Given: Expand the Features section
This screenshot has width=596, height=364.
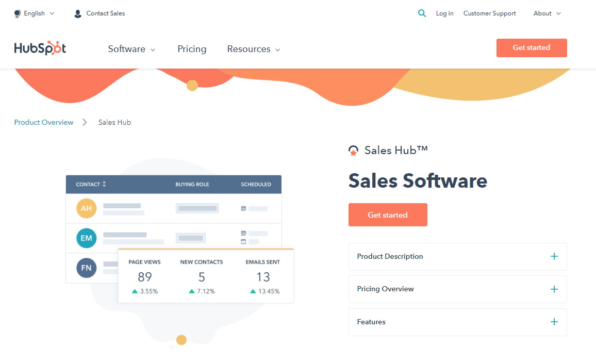Looking at the screenshot, I should point(458,322).
